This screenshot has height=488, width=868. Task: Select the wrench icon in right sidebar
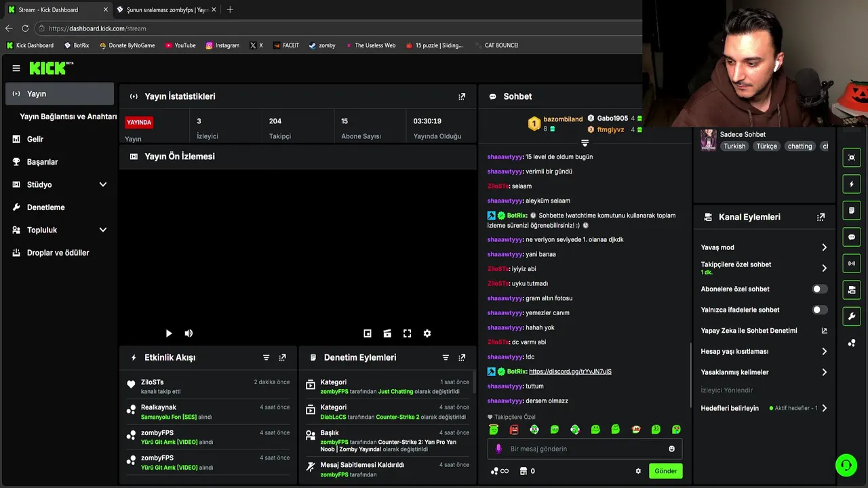point(852,317)
